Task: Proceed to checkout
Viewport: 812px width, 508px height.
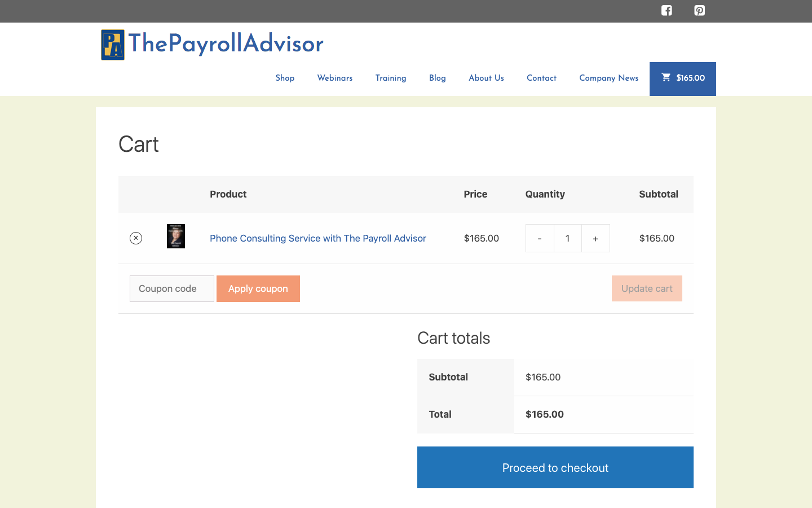Action: [555, 467]
